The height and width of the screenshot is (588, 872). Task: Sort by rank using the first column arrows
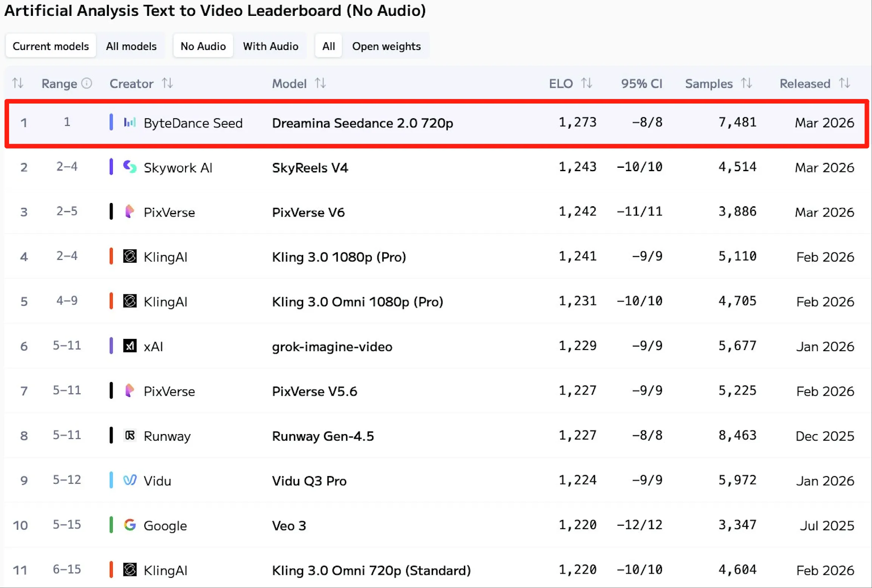coord(17,83)
